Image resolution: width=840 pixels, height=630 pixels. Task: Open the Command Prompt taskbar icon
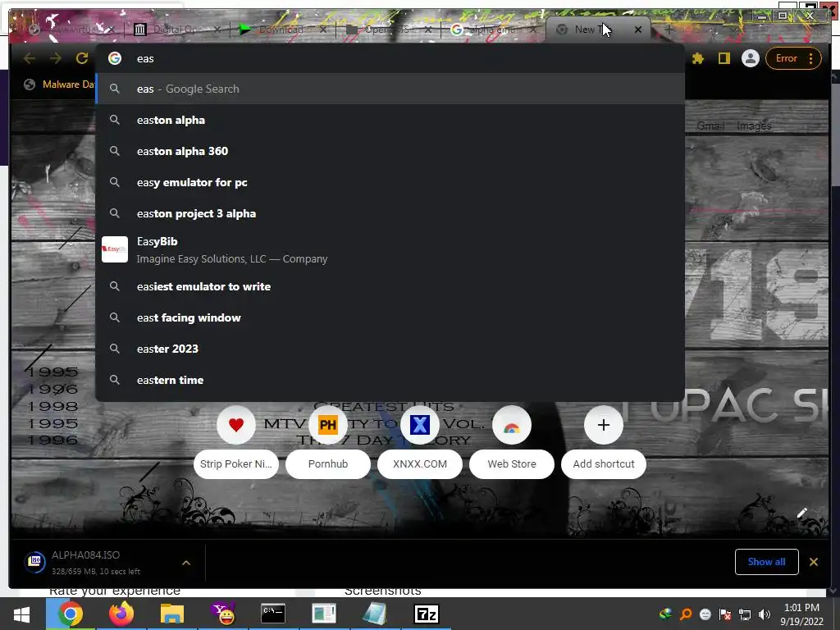pyautogui.click(x=272, y=614)
